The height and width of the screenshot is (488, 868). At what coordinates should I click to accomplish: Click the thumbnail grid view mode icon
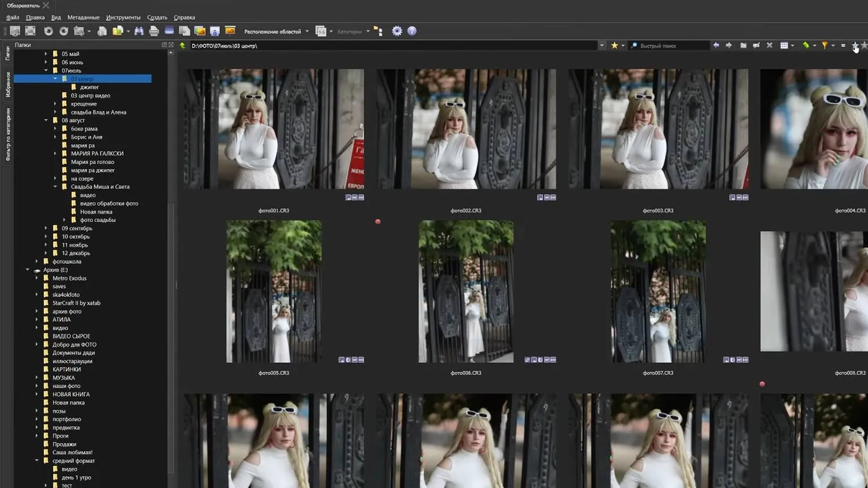point(783,46)
